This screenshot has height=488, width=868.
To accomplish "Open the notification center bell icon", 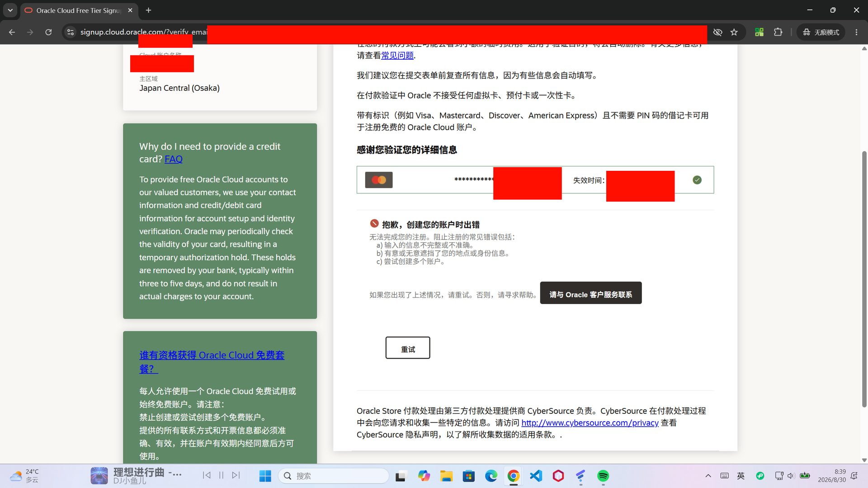I will tap(854, 476).
